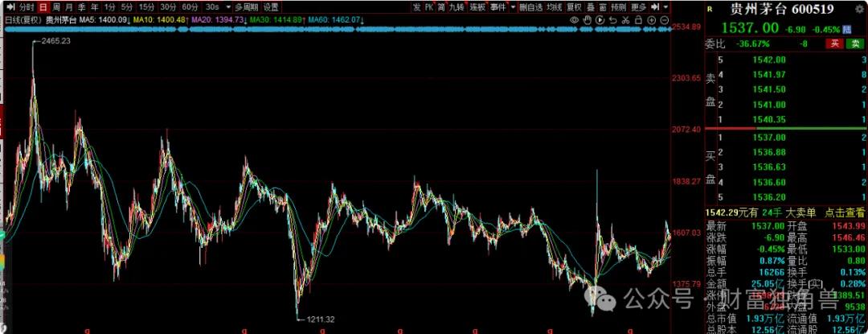Viewport: 868px width, 334px height.
Task: Click the red 买 buy button
Action: (x=833, y=43)
